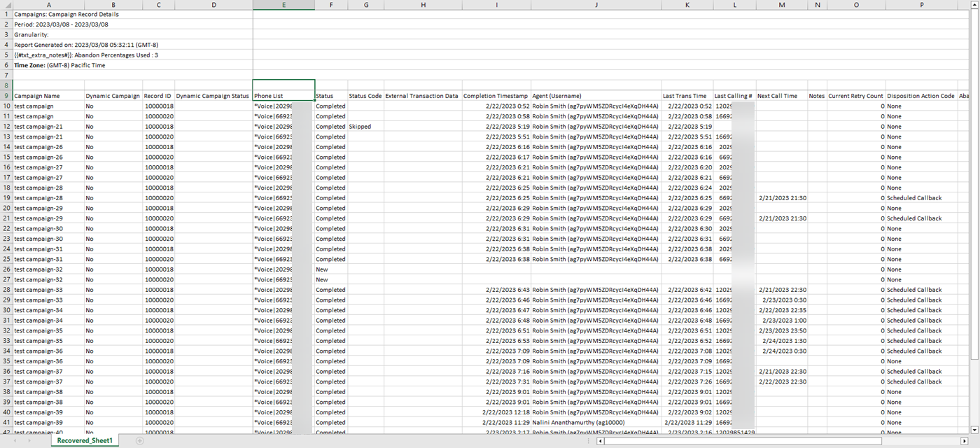Click the 'Last Trans Time' header cell
The image size is (980, 448).
pyautogui.click(x=687, y=96)
